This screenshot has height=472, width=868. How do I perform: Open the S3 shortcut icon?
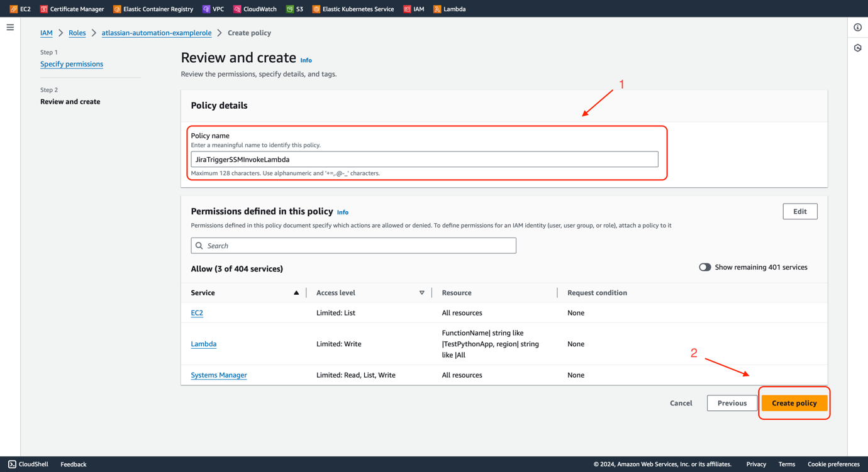coord(289,9)
